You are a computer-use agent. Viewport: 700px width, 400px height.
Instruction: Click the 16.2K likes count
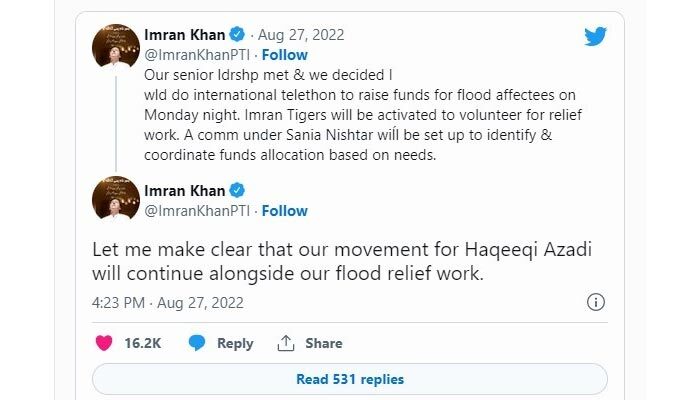click(143, 343)
